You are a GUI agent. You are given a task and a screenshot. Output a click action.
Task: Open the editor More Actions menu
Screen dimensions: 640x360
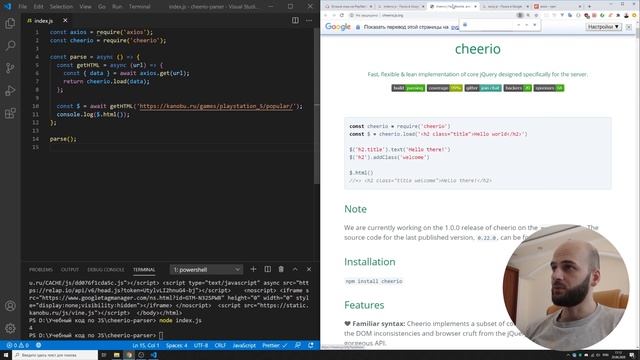(309, 20)
